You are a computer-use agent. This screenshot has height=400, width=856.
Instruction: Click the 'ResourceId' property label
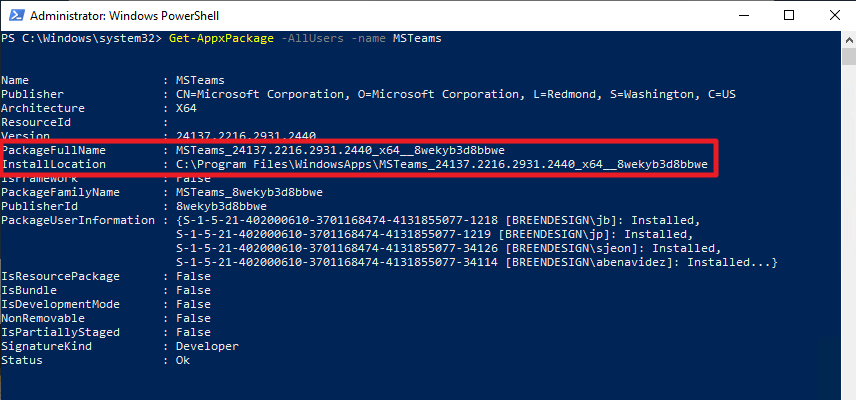click(36, 122)
